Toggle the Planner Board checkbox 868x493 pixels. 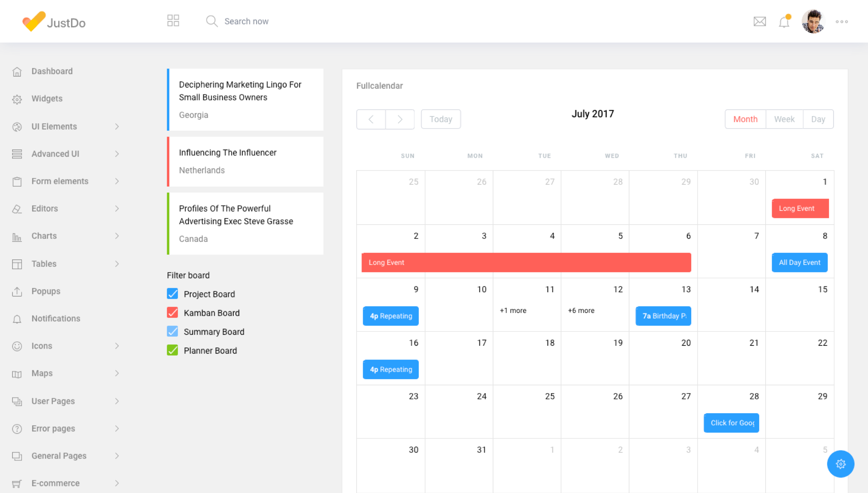coord(172,350)
